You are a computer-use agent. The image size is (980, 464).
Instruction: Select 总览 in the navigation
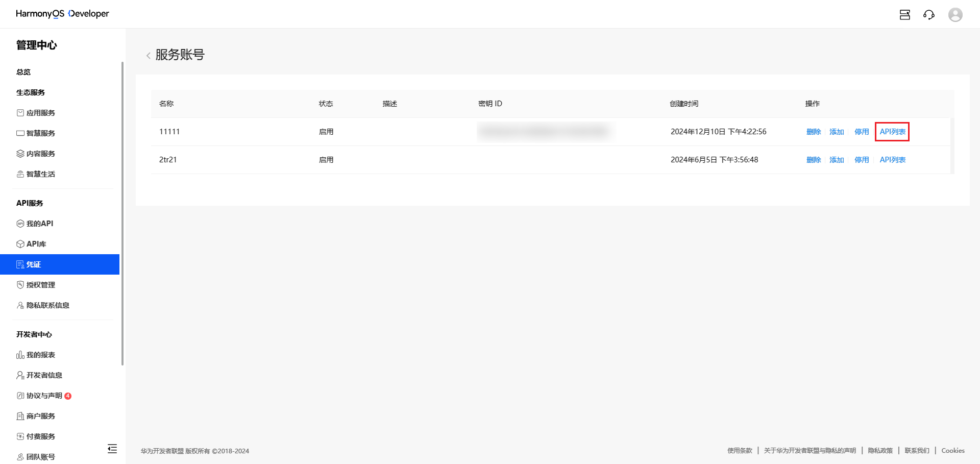pyautogui.click(x=23, y=71)
